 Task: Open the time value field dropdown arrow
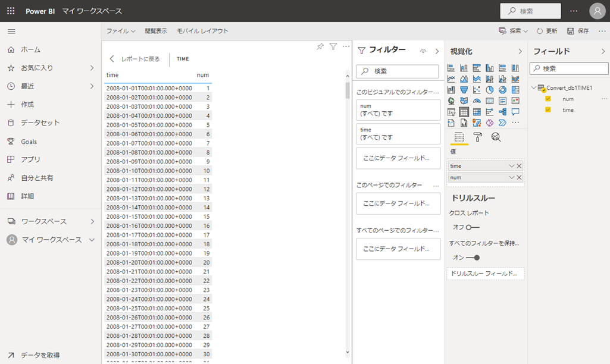pos(511,166)
